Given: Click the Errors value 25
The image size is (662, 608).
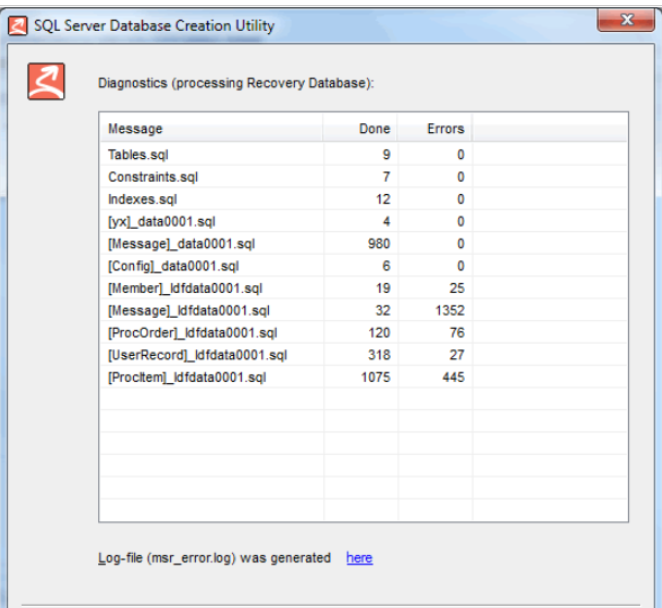Looking at the screenshot, I should click(x=457, y=288).
